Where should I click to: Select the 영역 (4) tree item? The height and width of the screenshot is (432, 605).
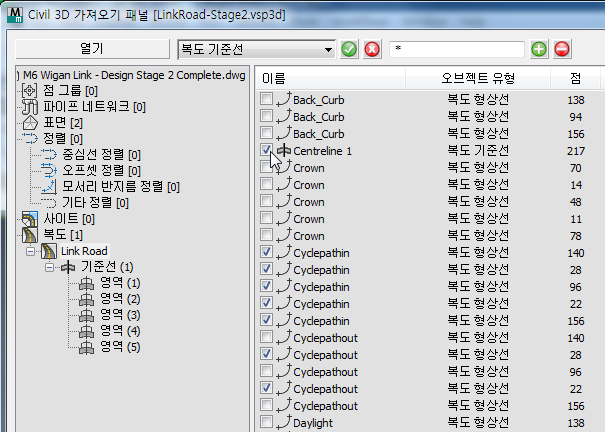(120, 331)
